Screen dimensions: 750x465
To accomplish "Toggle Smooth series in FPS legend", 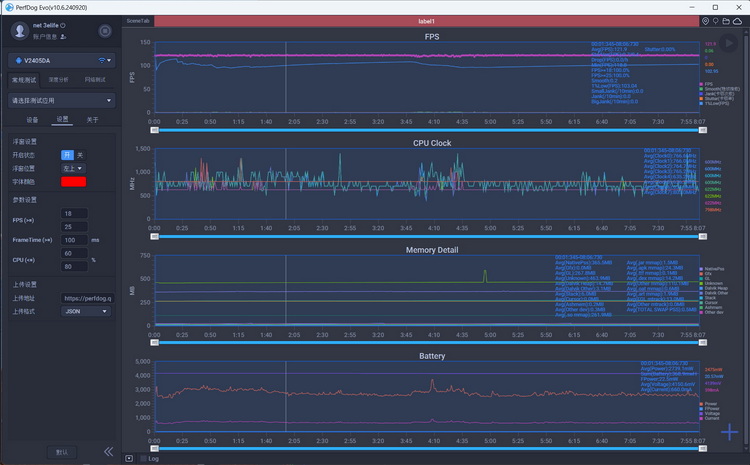I will 719,89.
